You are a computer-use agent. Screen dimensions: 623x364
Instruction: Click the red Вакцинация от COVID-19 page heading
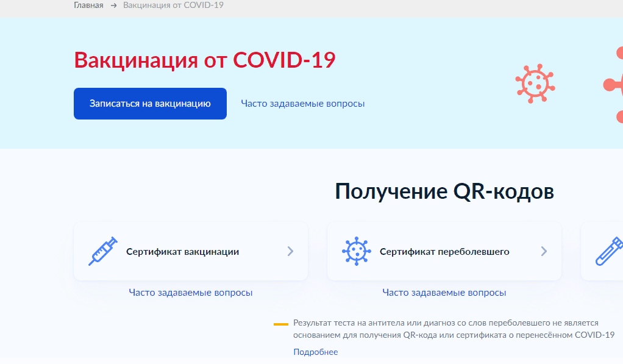[x=204, y=60]
